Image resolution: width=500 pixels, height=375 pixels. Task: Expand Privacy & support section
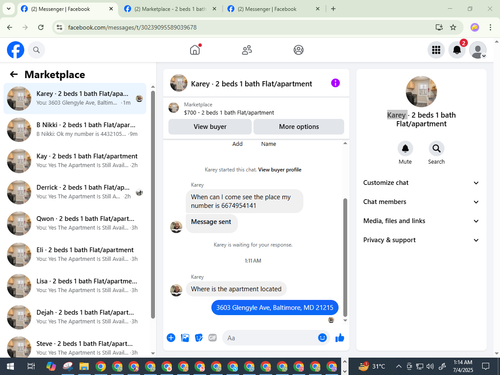[421, 240]
